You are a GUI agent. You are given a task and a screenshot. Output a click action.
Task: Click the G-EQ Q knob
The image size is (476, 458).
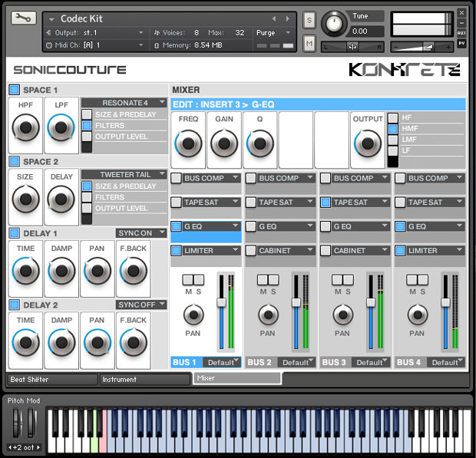(x=260, y=143)
